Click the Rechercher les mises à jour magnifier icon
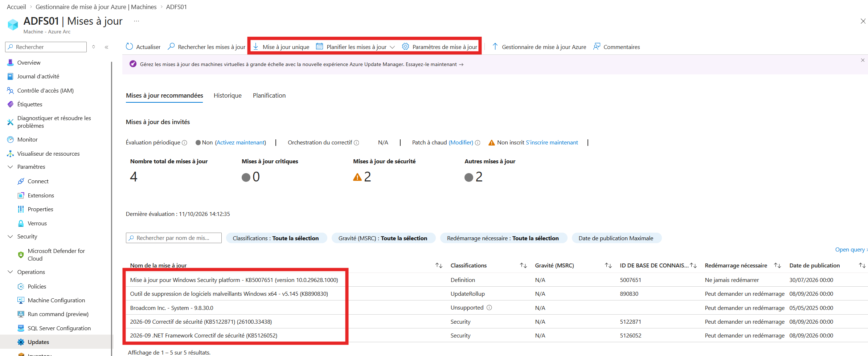The width and height of the screenshot is (868, 356). 171,46
